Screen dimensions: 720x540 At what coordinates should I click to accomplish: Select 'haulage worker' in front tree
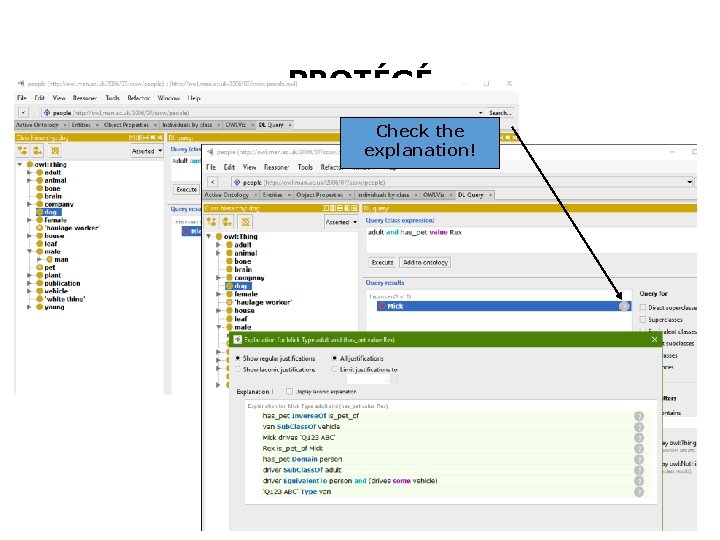263,302
